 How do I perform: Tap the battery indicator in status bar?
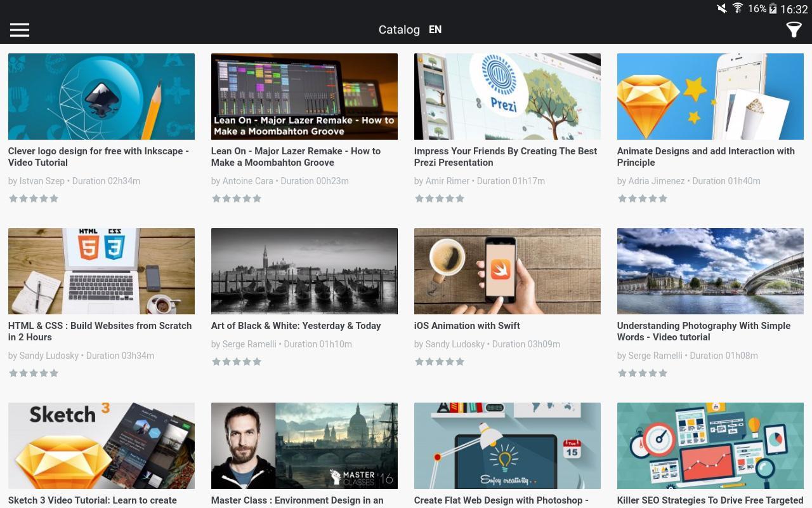point(773,8)
